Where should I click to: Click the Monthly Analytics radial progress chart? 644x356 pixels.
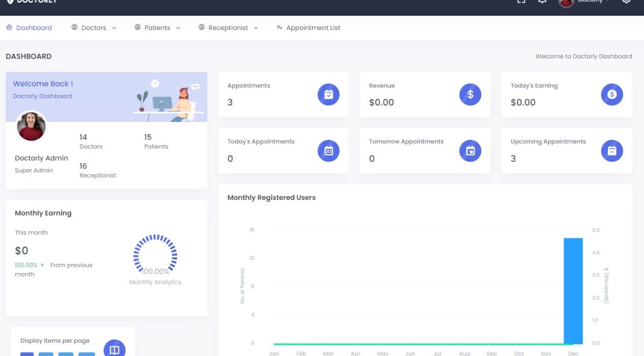(155, 254)
